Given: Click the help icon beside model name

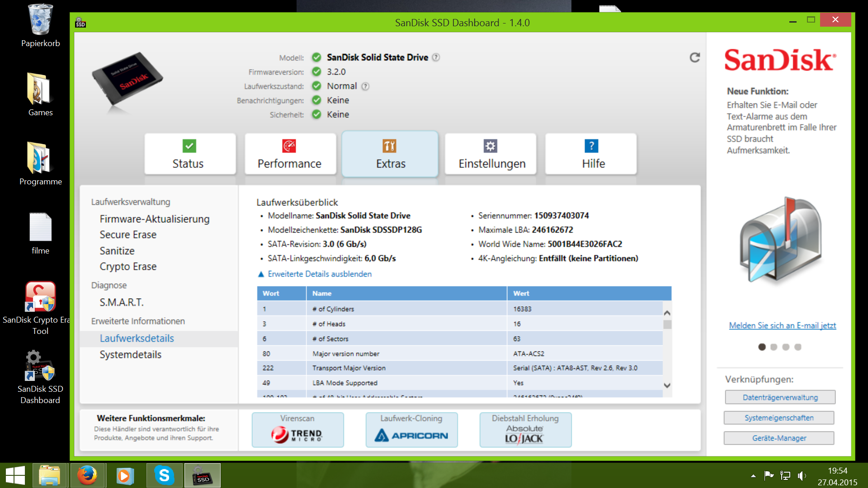Looking at the screenshot, I should [436, 57].
